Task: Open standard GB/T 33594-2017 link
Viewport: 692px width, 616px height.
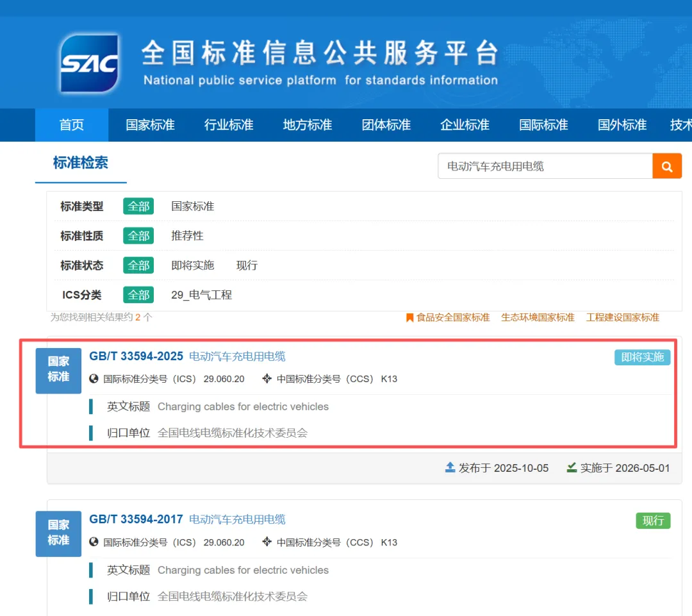Action: [136, 519]
